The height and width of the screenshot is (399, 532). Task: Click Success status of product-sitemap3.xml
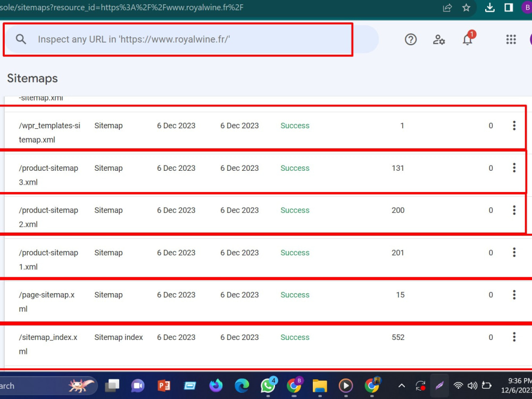coord(295,168)
